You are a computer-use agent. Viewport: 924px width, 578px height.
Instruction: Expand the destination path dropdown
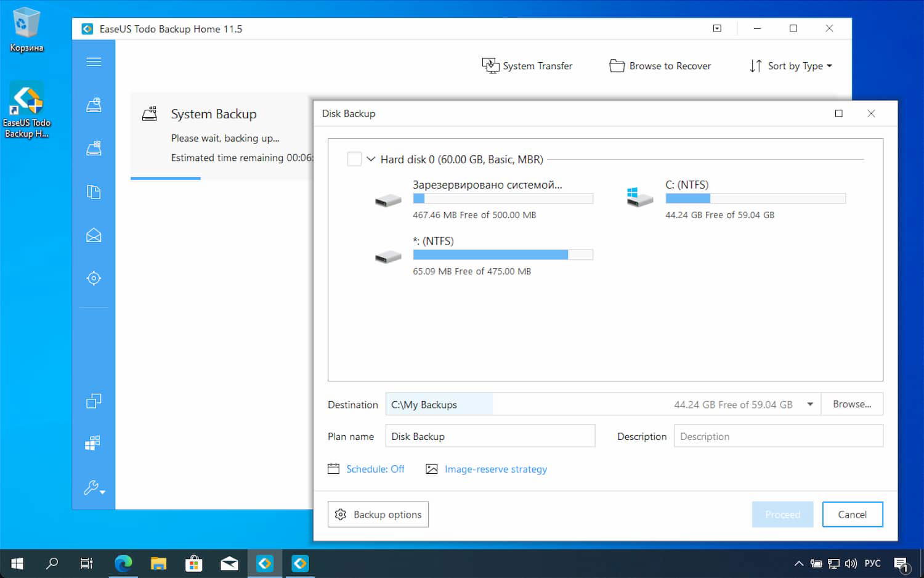(809, 404)
